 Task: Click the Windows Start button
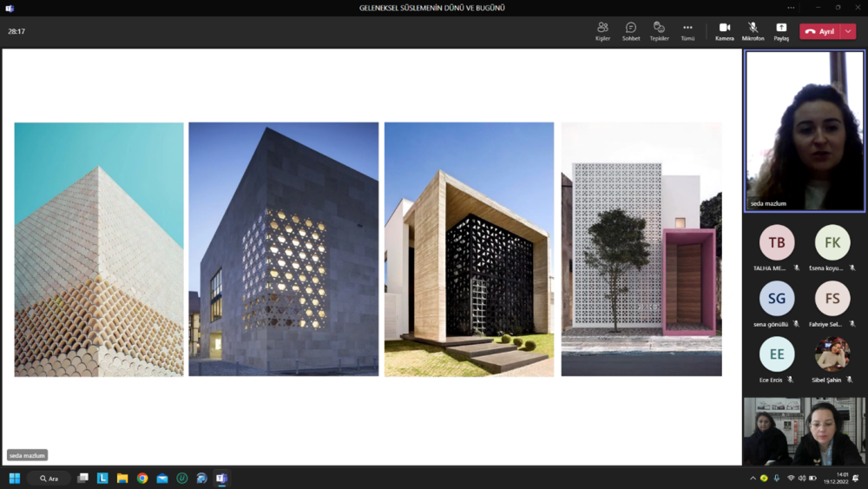click(x=15, y=479)
